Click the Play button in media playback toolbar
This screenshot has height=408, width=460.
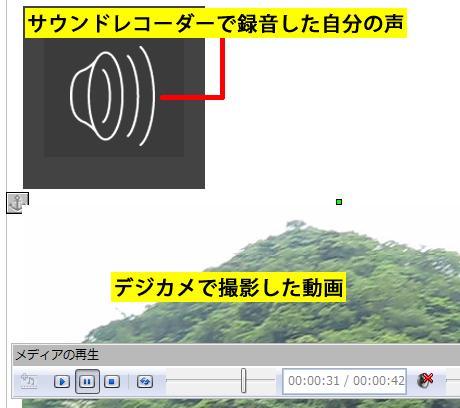point(62,381)
